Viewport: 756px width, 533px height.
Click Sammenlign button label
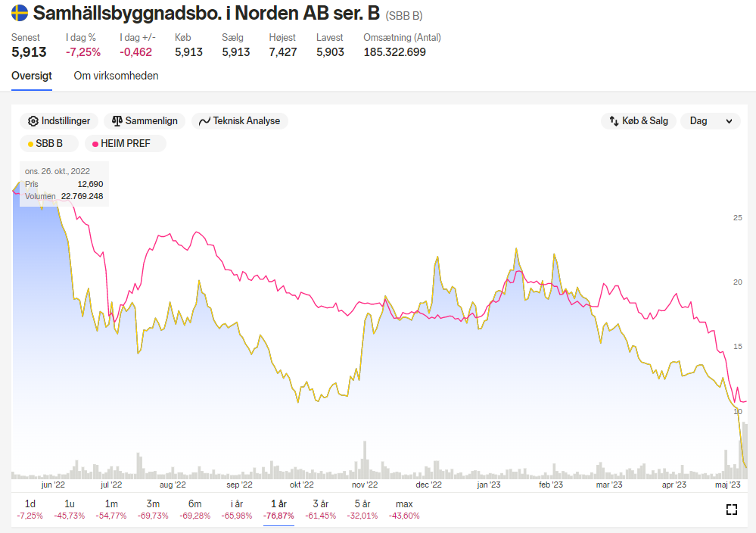point(151,121)
